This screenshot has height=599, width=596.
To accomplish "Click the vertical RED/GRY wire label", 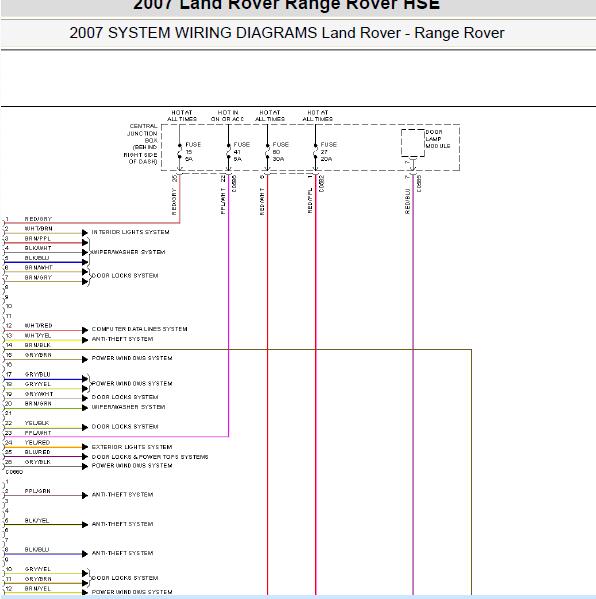I will point(174,201).
